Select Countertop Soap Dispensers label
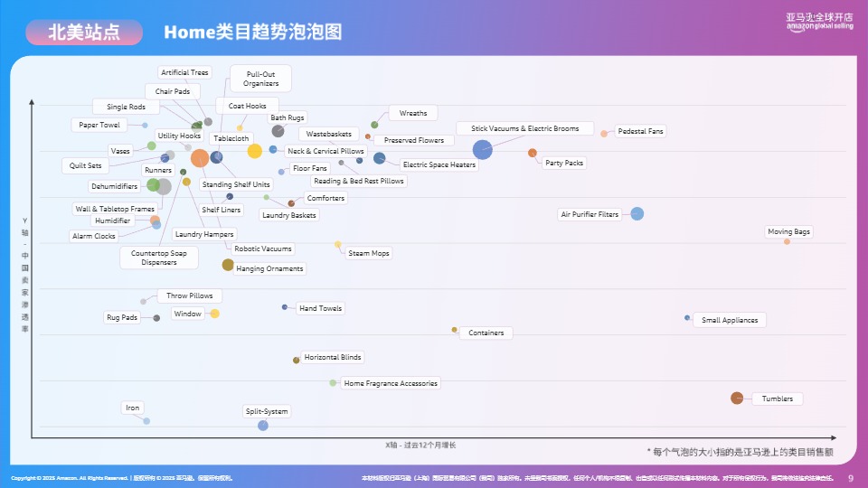The image size is (868, 488). pyautogui.click(x=159, y=258)
